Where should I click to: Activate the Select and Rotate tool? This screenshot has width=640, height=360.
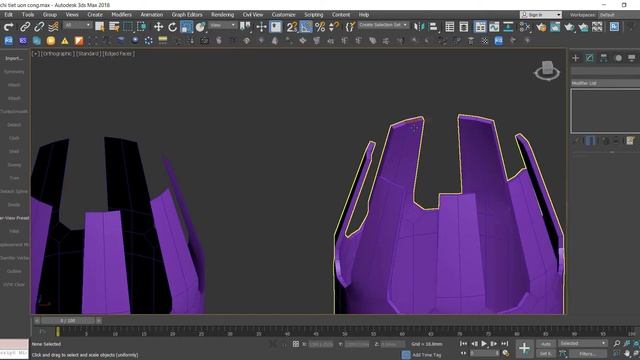tap(172, 27)
